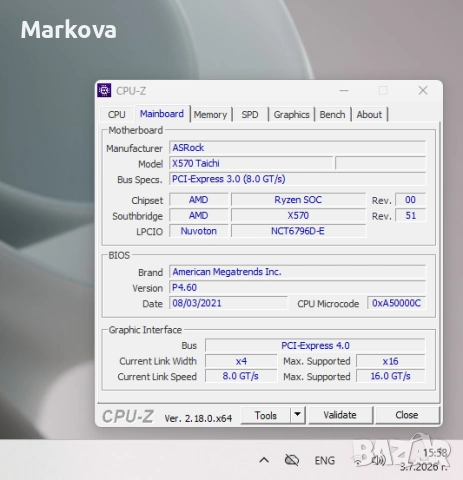463x480 pixels.
Task: Click the Nuvoton LPCIO vendor value
Action: (x=199, y=231)
